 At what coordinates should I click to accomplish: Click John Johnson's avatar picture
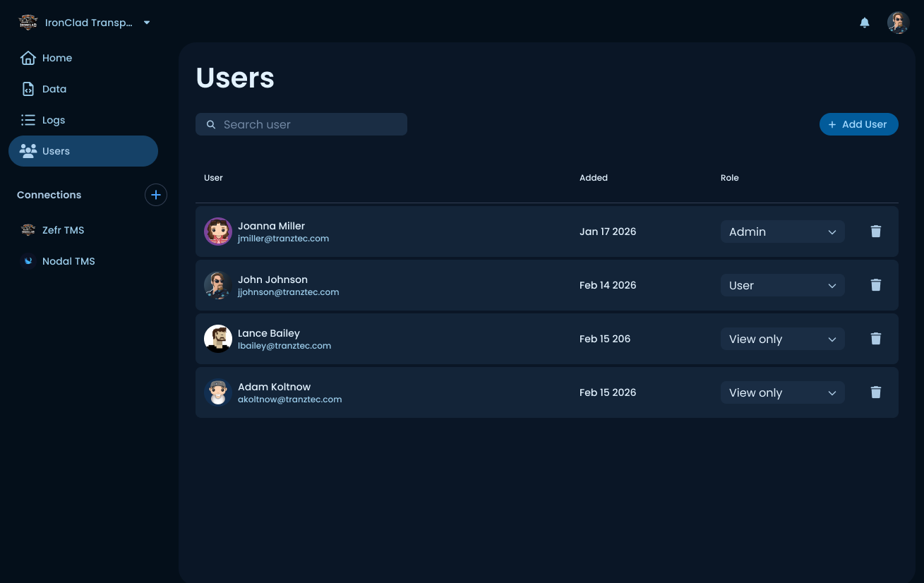(x=218, y=285)
